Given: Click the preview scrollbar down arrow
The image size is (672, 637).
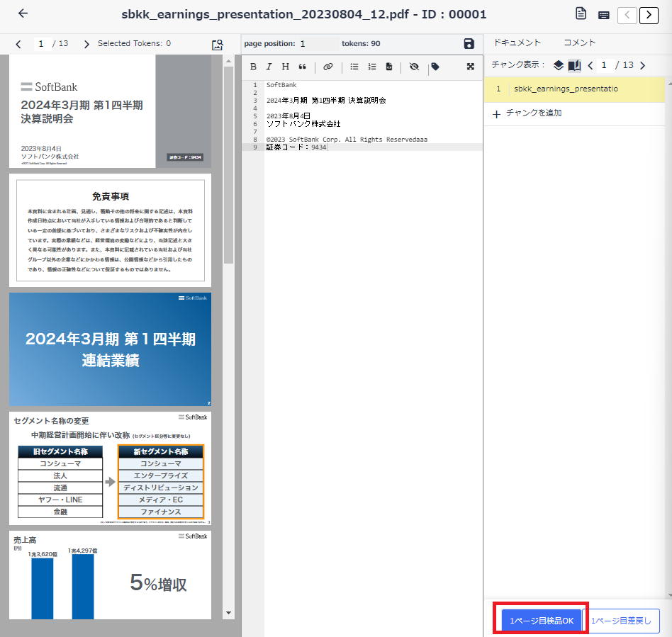Looking at the screenshot, I should (228, 613).
